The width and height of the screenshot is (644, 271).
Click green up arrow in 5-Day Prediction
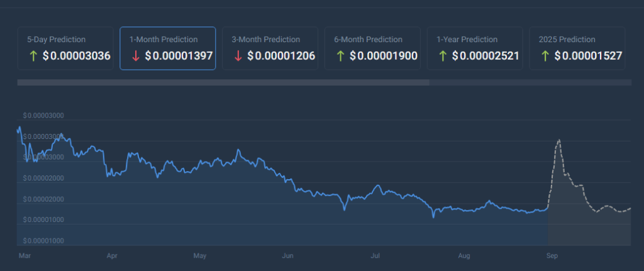coord(33,56)
